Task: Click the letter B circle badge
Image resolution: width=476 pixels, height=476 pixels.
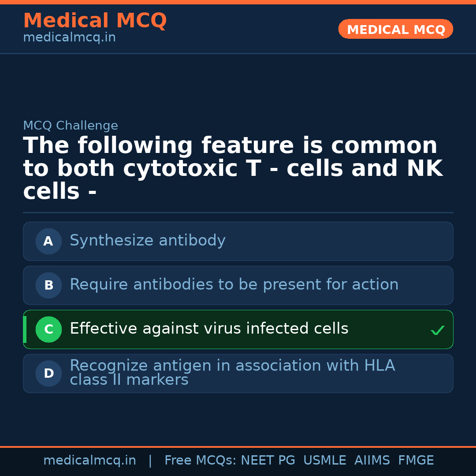Action: click(x=48, y=286)
